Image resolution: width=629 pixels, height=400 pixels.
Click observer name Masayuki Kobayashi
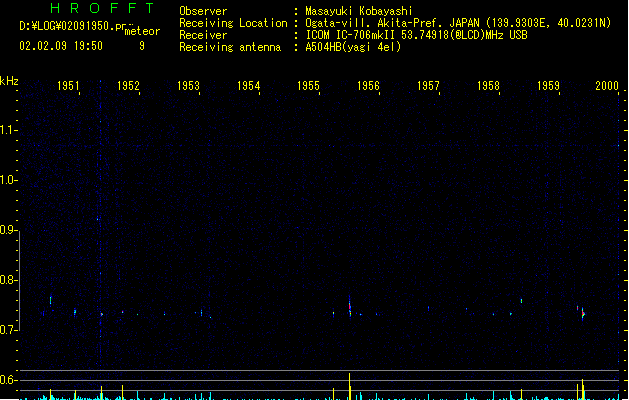click(x=359, y=11)
